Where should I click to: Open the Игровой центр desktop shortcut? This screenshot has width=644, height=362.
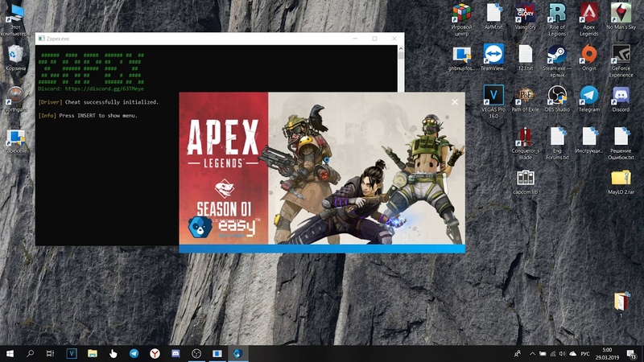coord(461,19)
